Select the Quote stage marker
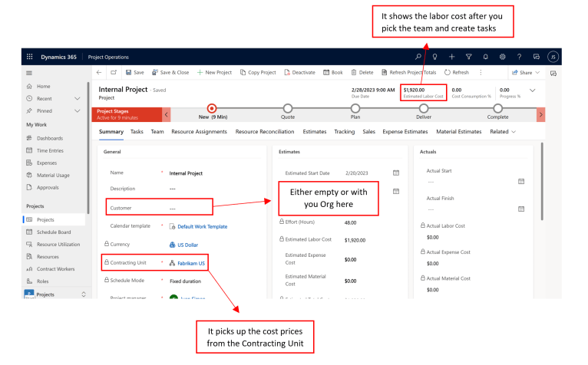The width and height of the screenshot is (588, 365). pyautogui.click(x=288, y=109)
